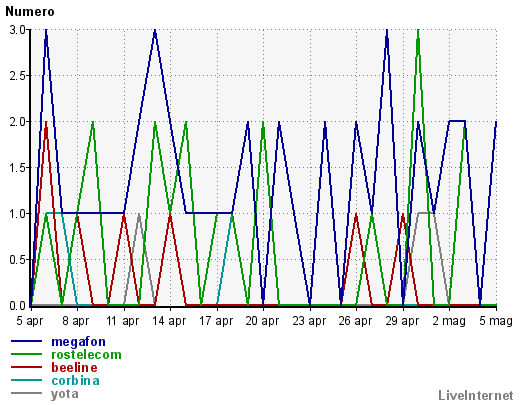Click the Numero chart title
This screenshot has width=520, height=405.
click(x=30, y=12)
